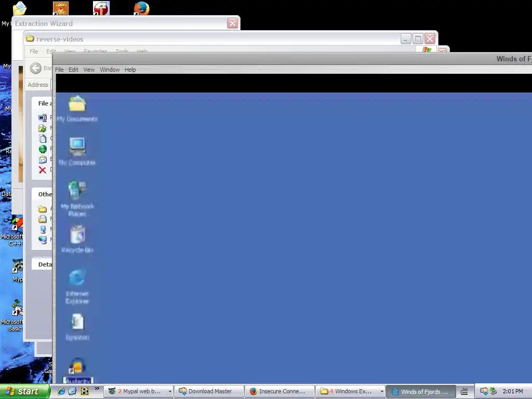Open the Edit menu in Winds of Fjords window
This screenshot has width=532, height=399.
[73, 70]
